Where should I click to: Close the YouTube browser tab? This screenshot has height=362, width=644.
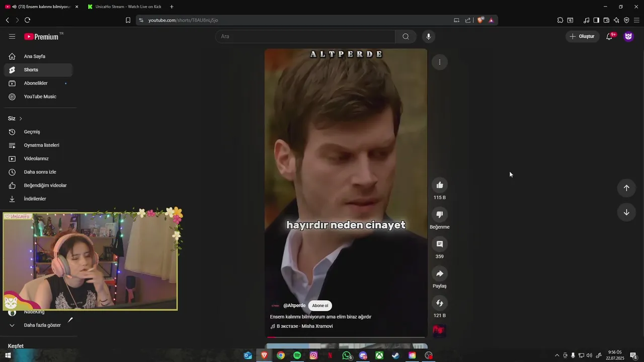[x=76, y=7]
